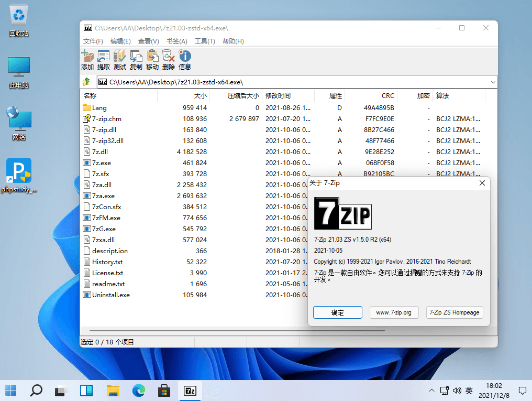
Task: Sort by the Size (大小) column header
Action: tap(184, 96)
